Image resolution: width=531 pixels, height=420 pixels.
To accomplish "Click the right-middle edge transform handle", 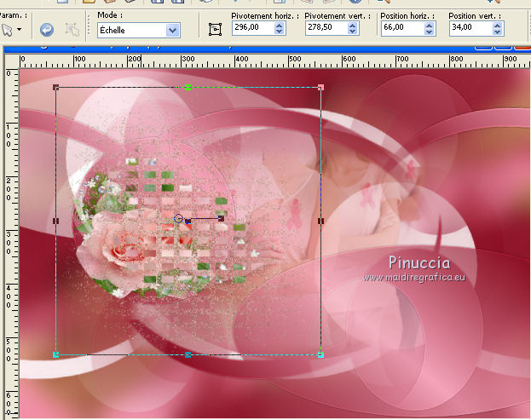I will click(320, 221).
